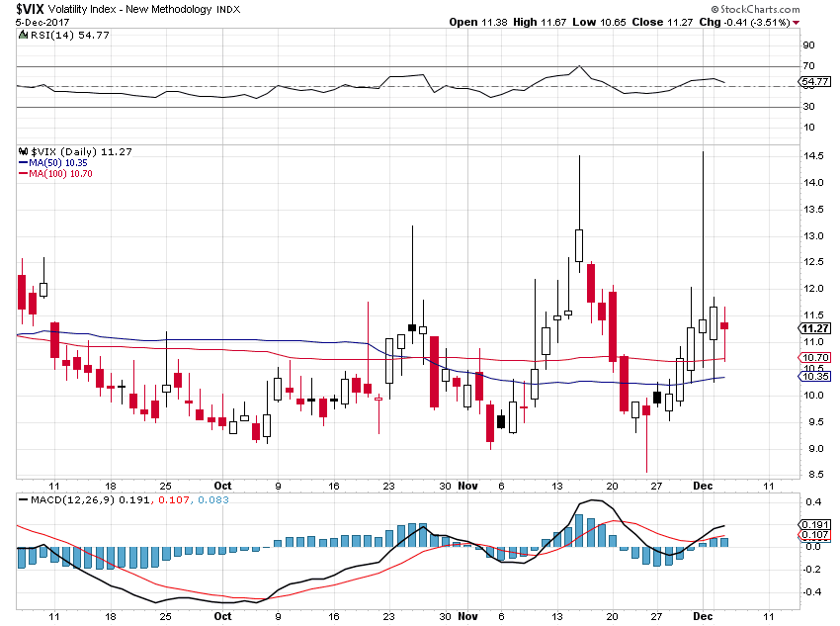Viewport: 840px width, 626px height.
Task: Click the MACD(12,26,9) indicator label
Action: [72, 500]
